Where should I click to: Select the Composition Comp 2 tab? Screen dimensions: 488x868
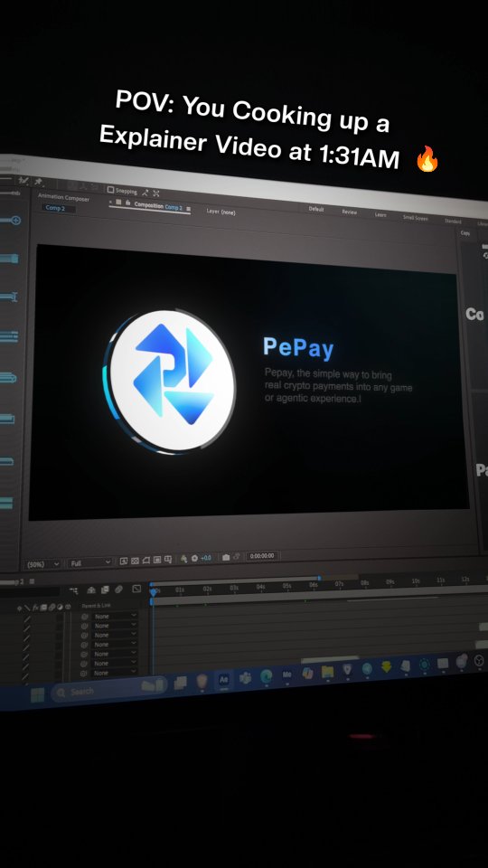157,205
